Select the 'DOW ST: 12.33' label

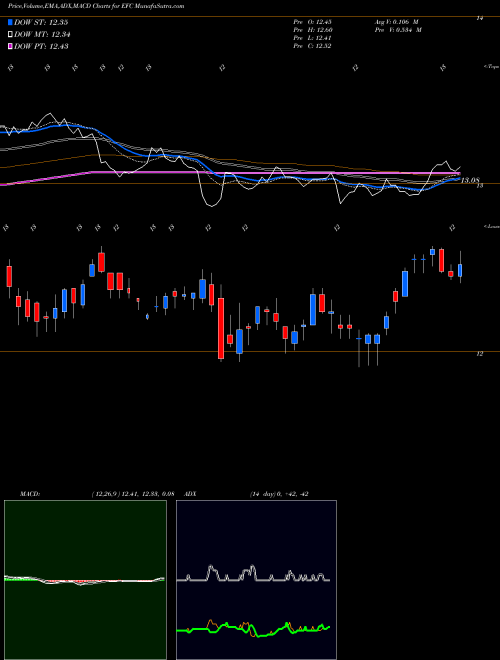tap(41, 22)
